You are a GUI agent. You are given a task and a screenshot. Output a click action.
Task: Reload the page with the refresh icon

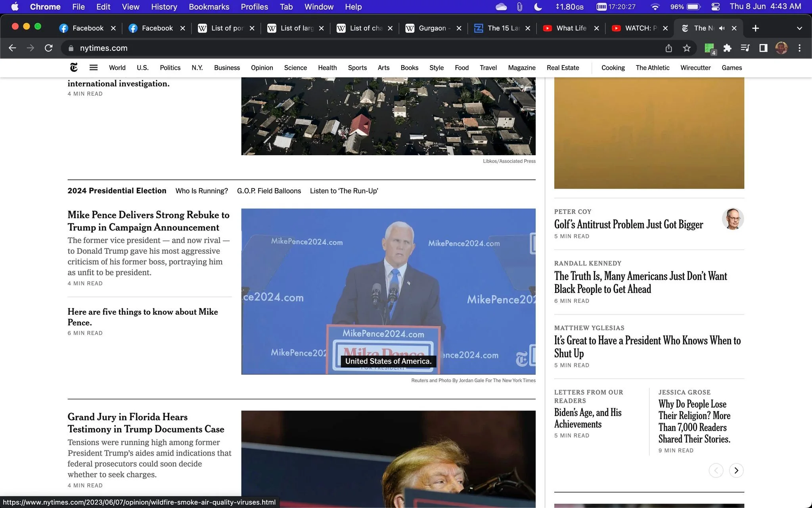(x=48, y=48)
